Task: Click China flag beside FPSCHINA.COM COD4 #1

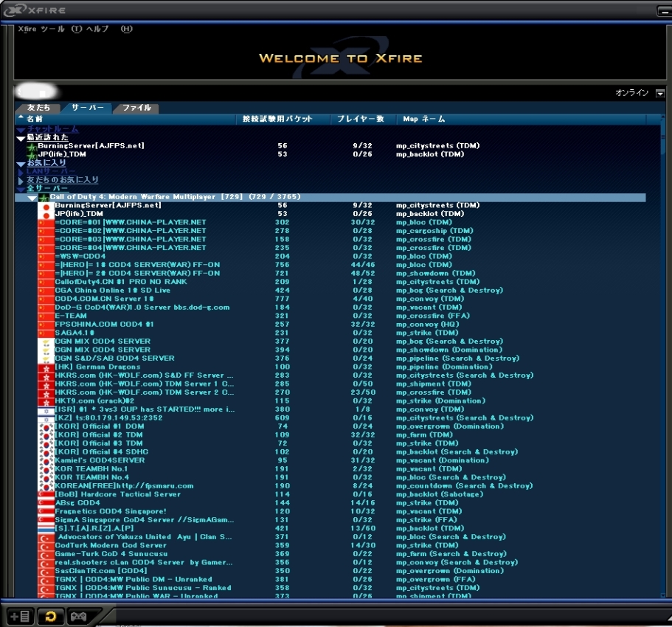Action: tap(46, 325)
